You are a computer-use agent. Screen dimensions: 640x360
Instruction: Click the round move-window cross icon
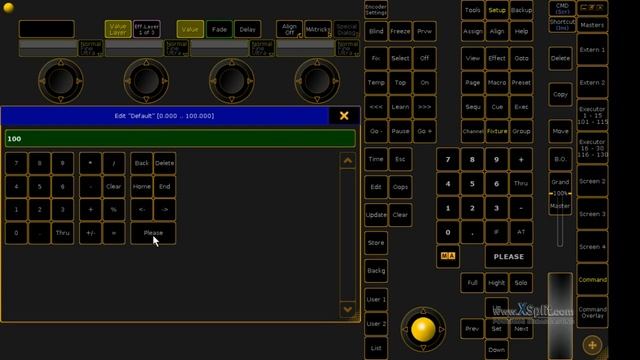592,345
